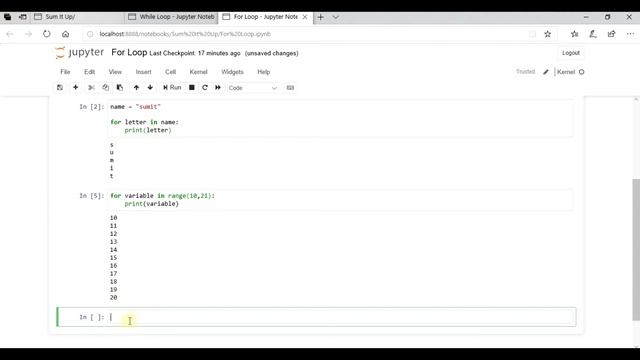The height and width of the screenshot is (360, 640).
Task: Click the Logout button
Action: click(x=571, y=53)
